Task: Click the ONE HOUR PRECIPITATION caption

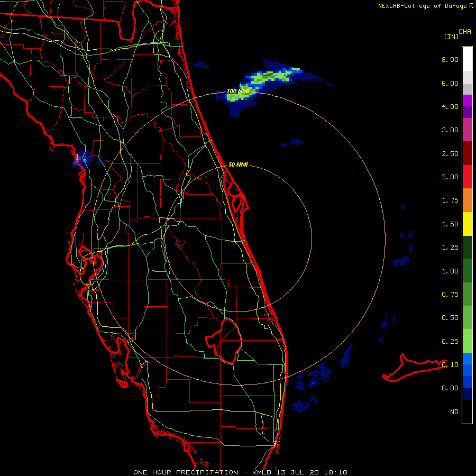Action: point(186,472)
